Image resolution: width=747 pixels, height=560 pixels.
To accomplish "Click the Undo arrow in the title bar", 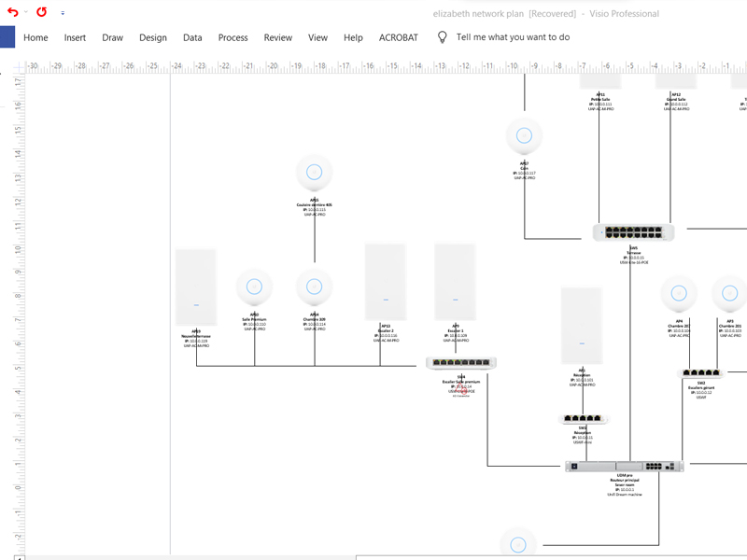I will click(12, 12).
